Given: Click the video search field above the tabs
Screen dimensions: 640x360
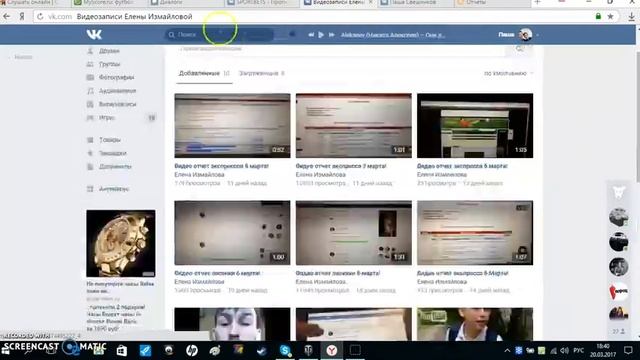Looking at the screenshot, I should coord(341,49).
